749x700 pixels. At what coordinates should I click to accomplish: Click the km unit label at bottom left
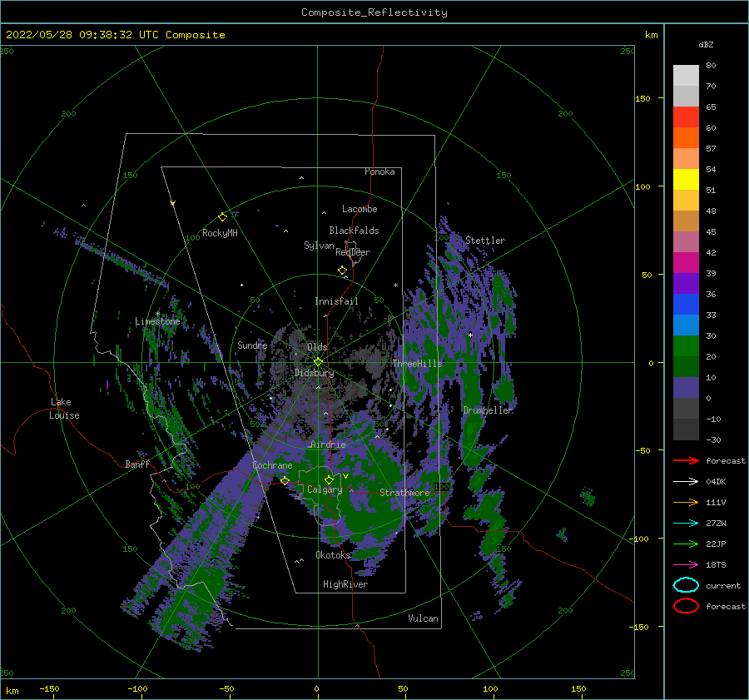12,691
